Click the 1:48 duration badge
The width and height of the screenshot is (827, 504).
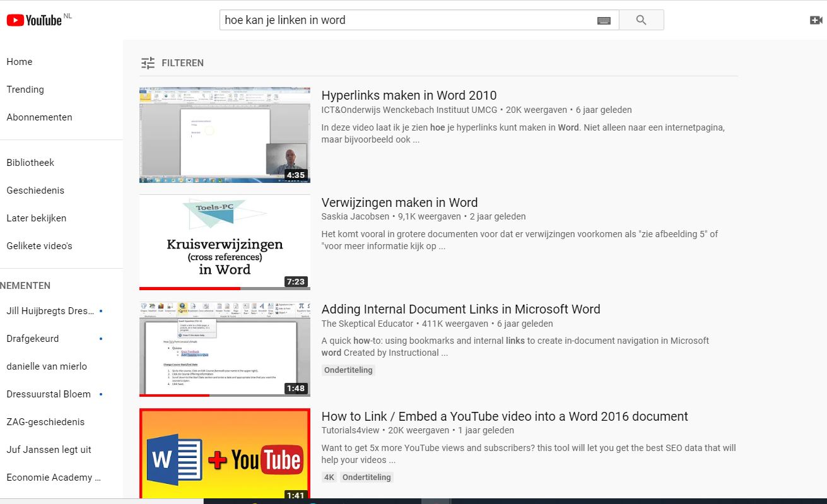tap(295, 389)
